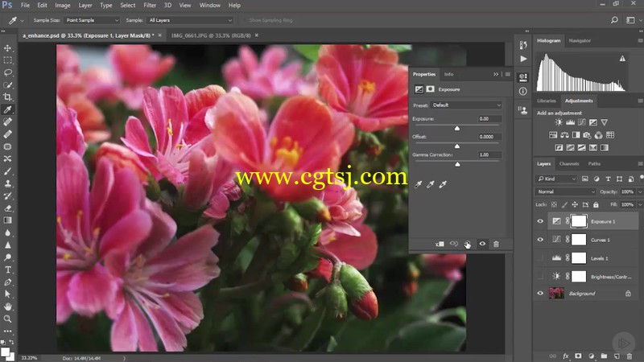
Task: Toggle Lock position in Layers panel
Action: pyautogui.click(x=575, y=204)
